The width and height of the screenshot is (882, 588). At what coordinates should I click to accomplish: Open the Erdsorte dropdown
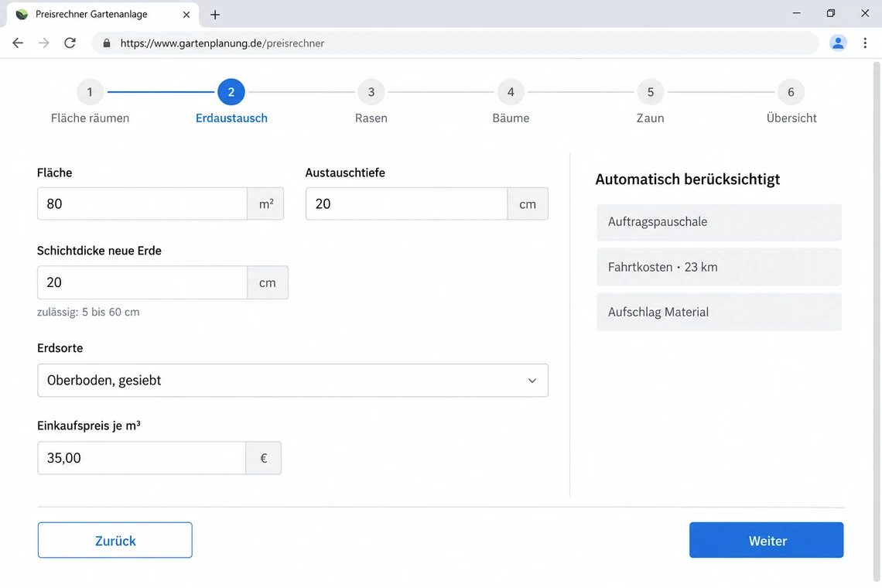point(292,381)
